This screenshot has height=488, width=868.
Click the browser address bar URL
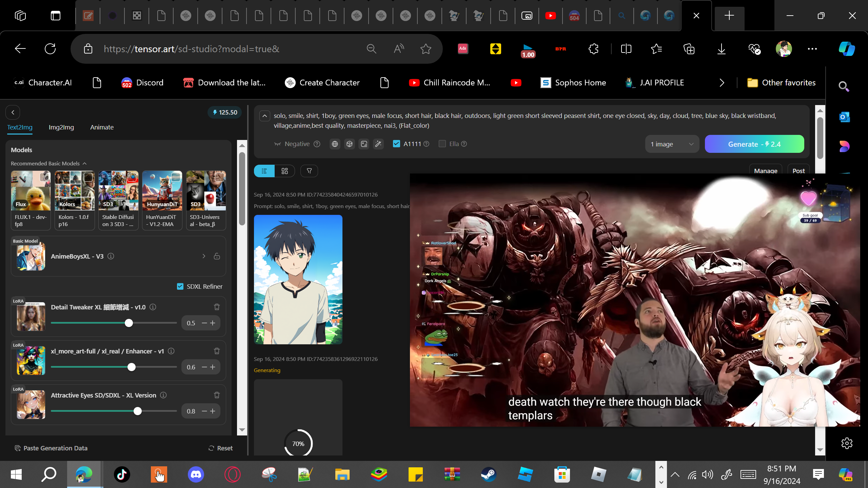point(192,49)
